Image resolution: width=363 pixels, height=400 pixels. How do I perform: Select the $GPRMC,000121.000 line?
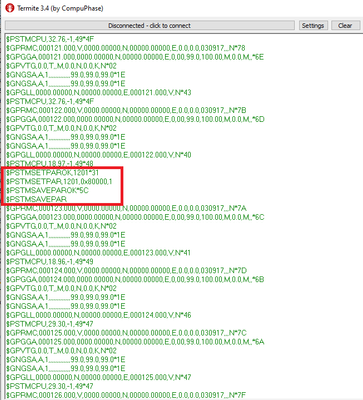click(x=126, y=48)
